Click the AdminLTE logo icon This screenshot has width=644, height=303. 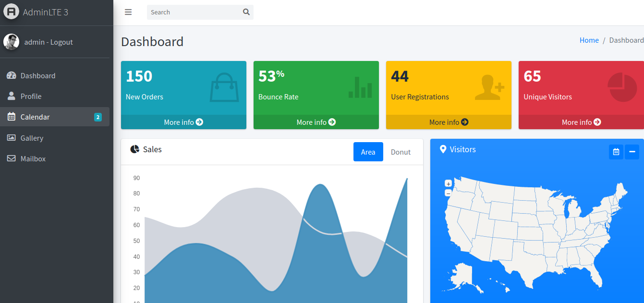[12, 12]
